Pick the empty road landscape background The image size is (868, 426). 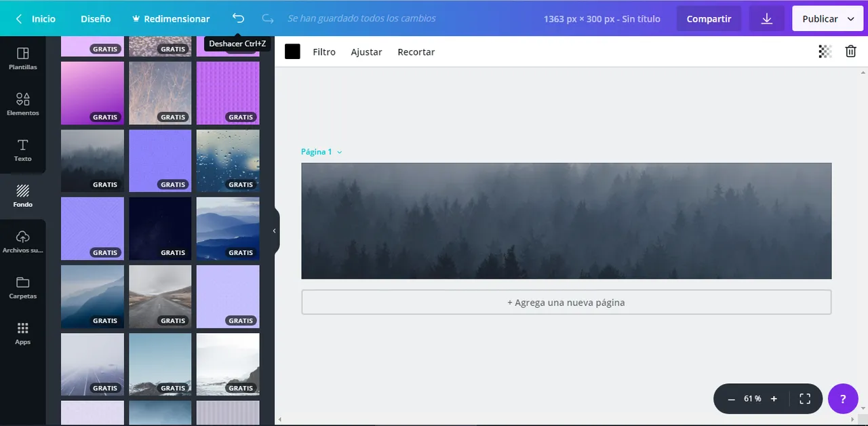160,296
